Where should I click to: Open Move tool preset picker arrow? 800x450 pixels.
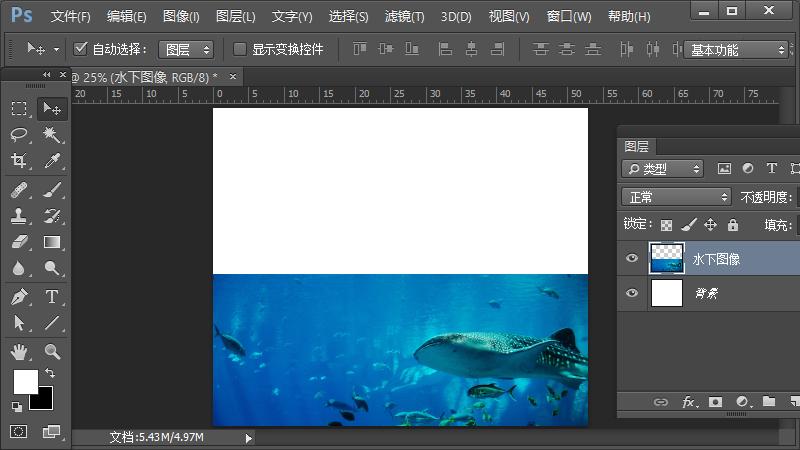point(56,49)
